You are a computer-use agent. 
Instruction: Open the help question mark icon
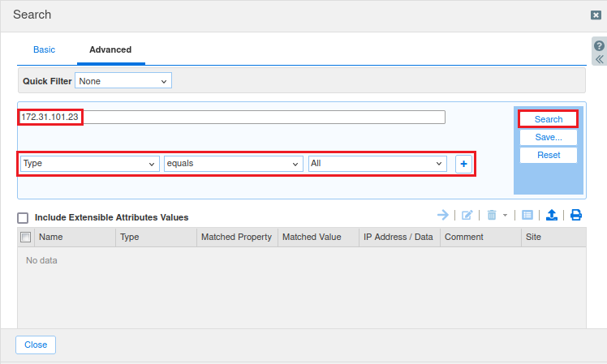(599, 46)
